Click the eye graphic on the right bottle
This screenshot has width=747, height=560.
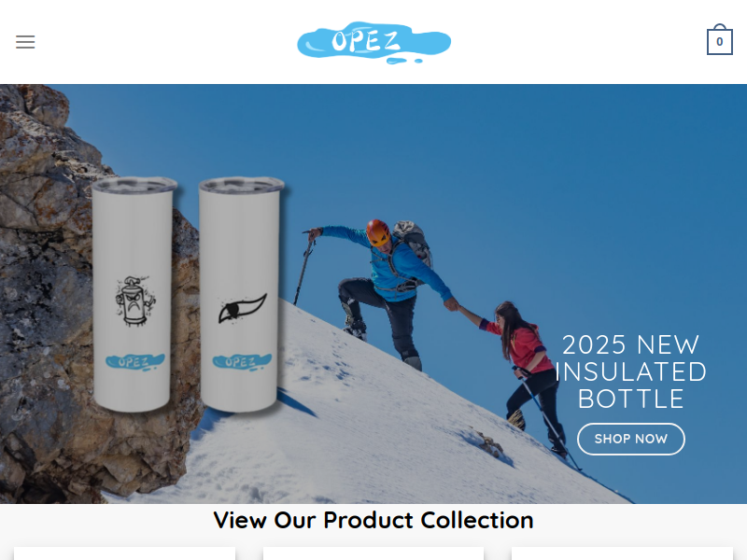pos(242,309)
